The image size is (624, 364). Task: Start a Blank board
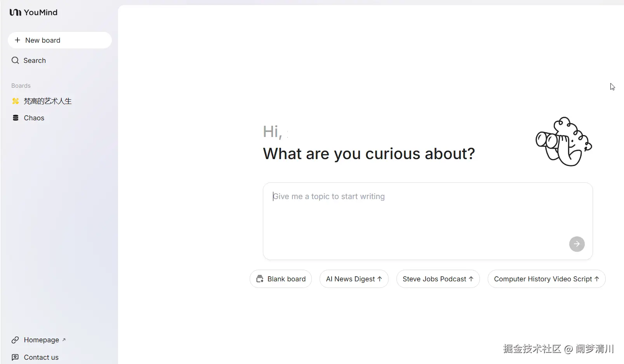[281, 279]
